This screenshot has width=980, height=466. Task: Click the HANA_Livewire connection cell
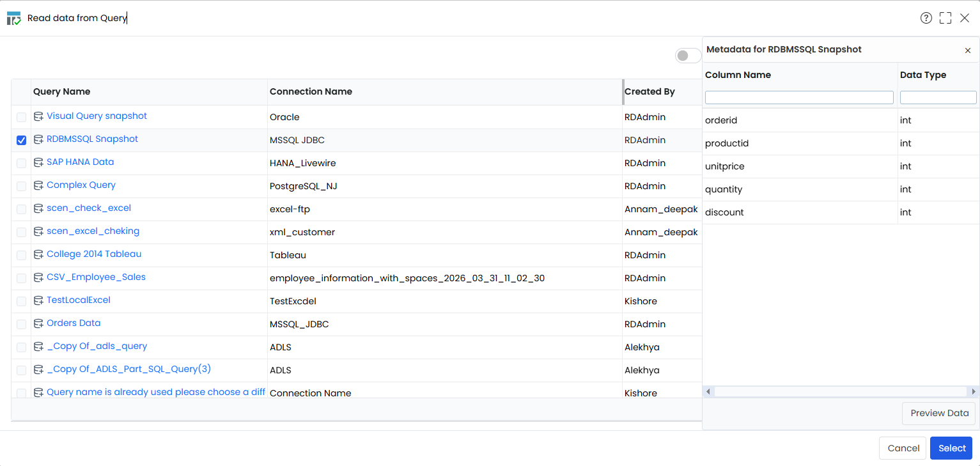(444, 163)
